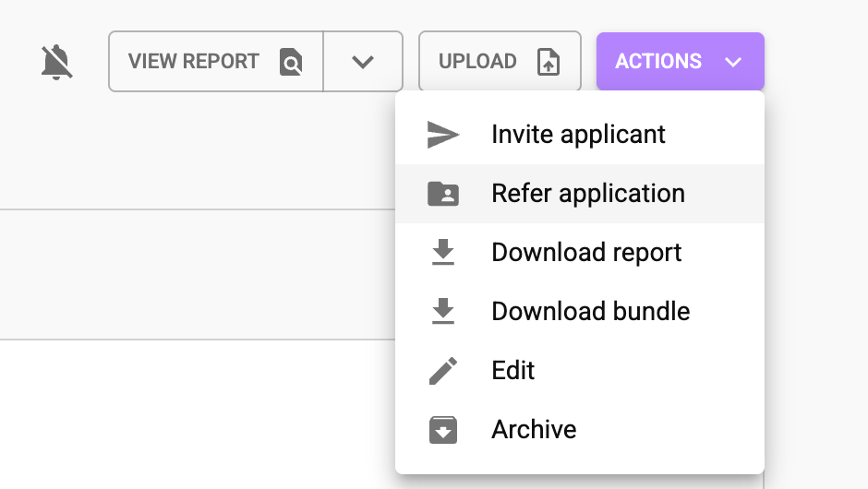Select Download report from the menu
Image resolution: width=868 pixels, height=489 pixels.
click(580, 253)
